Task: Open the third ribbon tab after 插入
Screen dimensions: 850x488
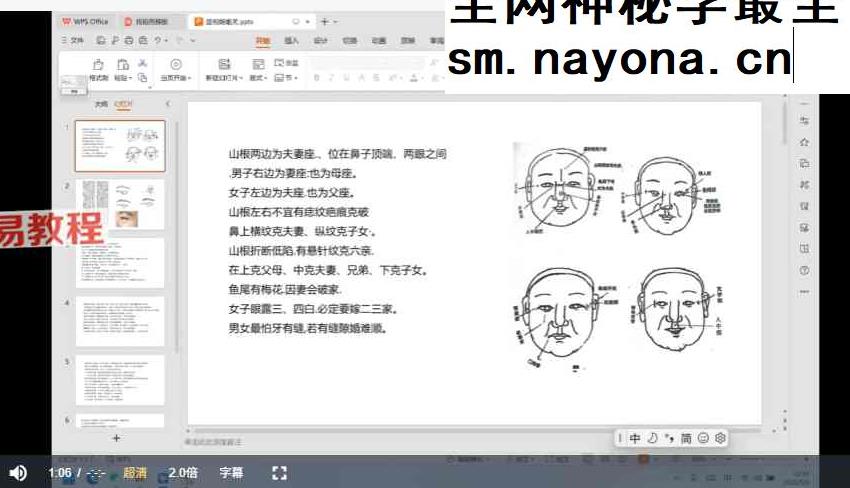Action: pos(320,41)
